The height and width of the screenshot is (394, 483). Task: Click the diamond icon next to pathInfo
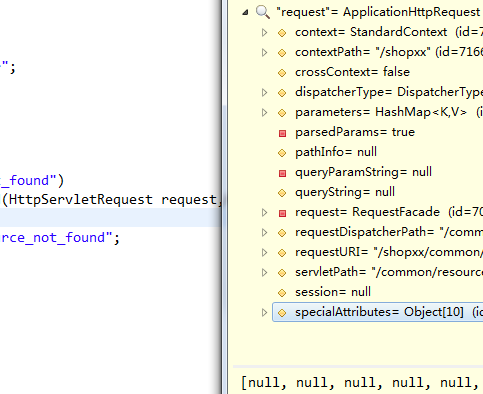point(282,153)
